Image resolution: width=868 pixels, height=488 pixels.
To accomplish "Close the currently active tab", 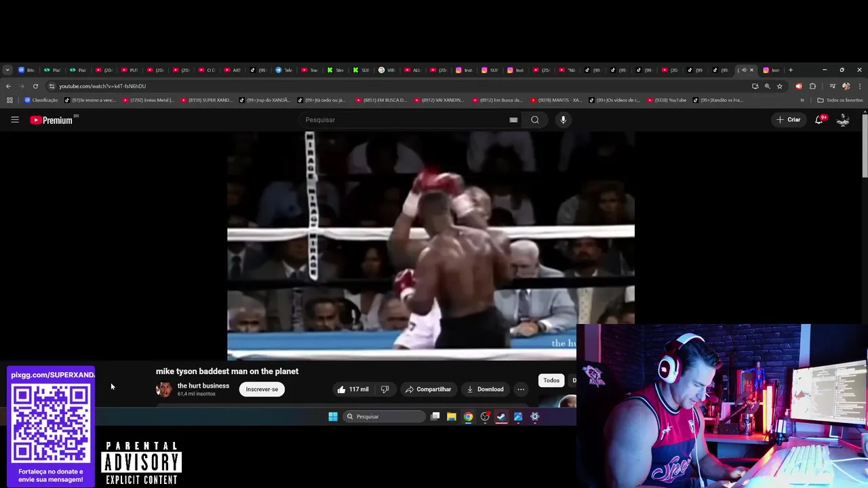I will point(751,70).
